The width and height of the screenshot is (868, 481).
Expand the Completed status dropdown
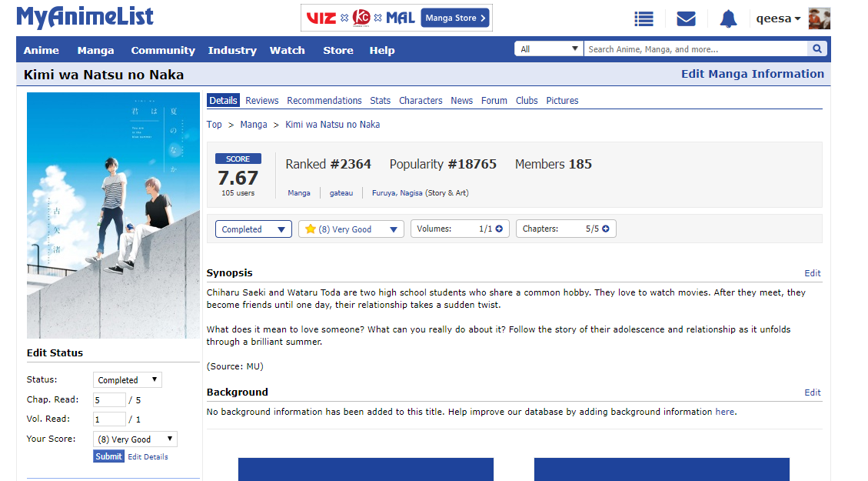pos(253,229)
